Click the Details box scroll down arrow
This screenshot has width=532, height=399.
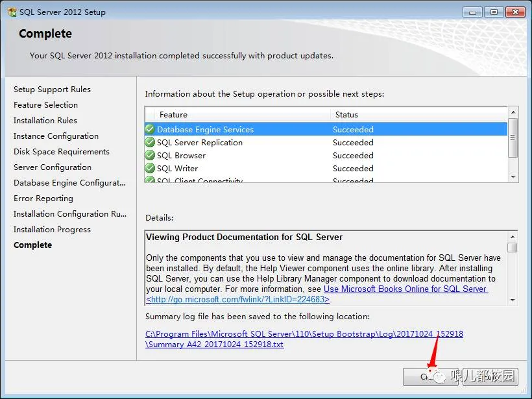click(513, 300)
